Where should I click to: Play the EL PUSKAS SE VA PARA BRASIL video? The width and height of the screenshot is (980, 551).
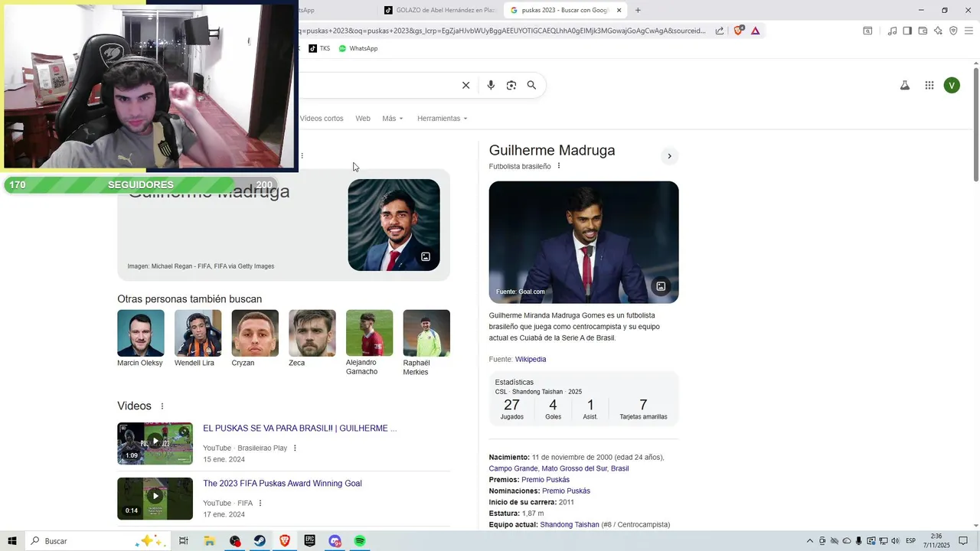[x=155, y=443]
